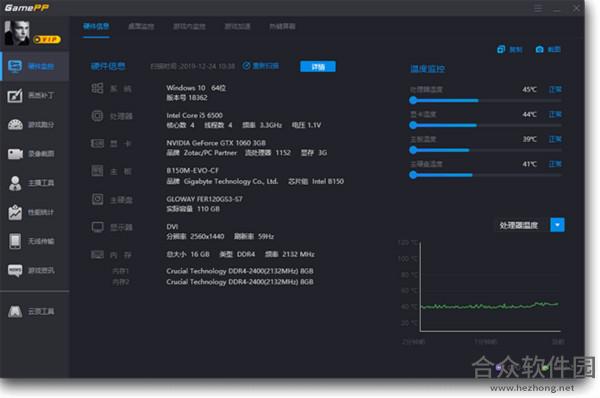The height and width of the screenshot is (398, 600).
Task: Switch to the fourth top tab
Action: [237, 26]
